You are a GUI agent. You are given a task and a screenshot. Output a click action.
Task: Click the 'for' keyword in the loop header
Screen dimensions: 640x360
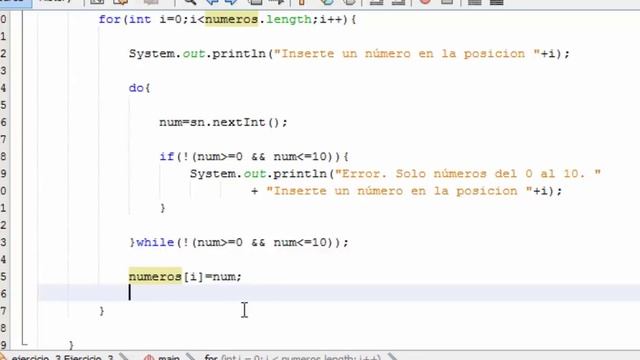pyautogui.click(x=109, y=20)
